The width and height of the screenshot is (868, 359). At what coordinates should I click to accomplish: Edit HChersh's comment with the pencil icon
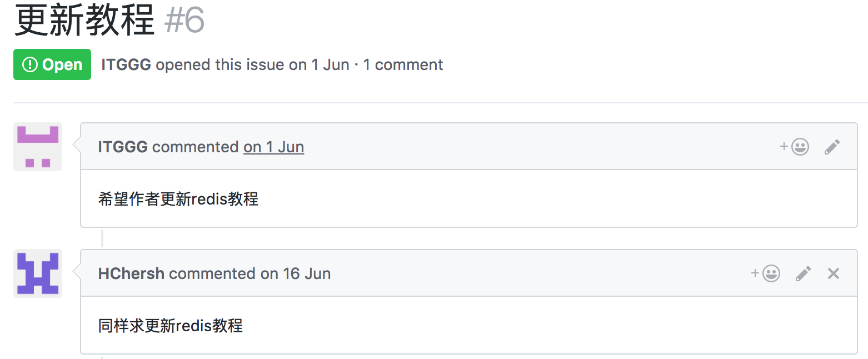pos(803,273)
